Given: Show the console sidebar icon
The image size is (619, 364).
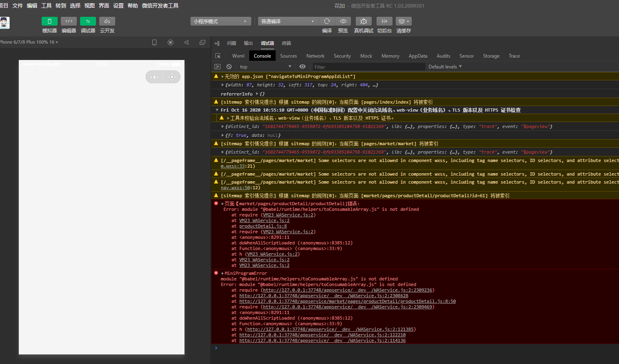Looking at the screenshot, I should pyautogui.click(x=218, y=67).
